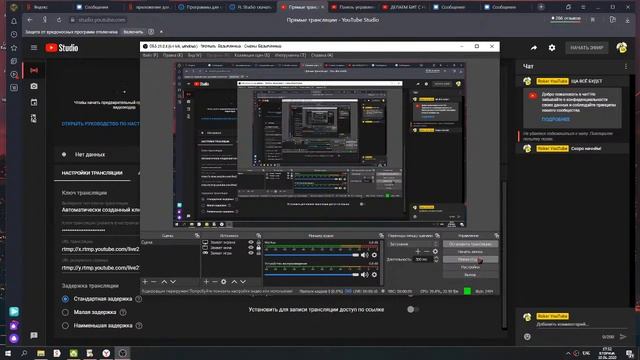640x360 pixels.
Task: Select Стандартная задержка radio option
Action: tap(65, 299)
